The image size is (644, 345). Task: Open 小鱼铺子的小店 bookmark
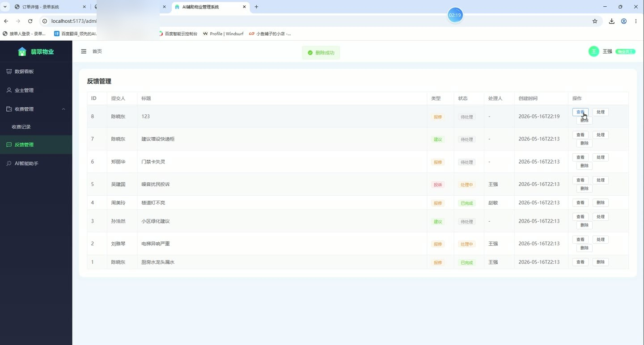point(270,34)
